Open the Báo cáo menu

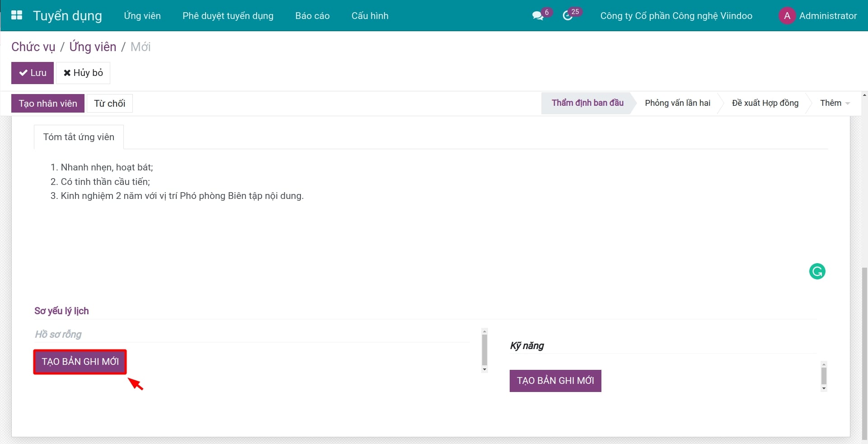pos(312,16)
